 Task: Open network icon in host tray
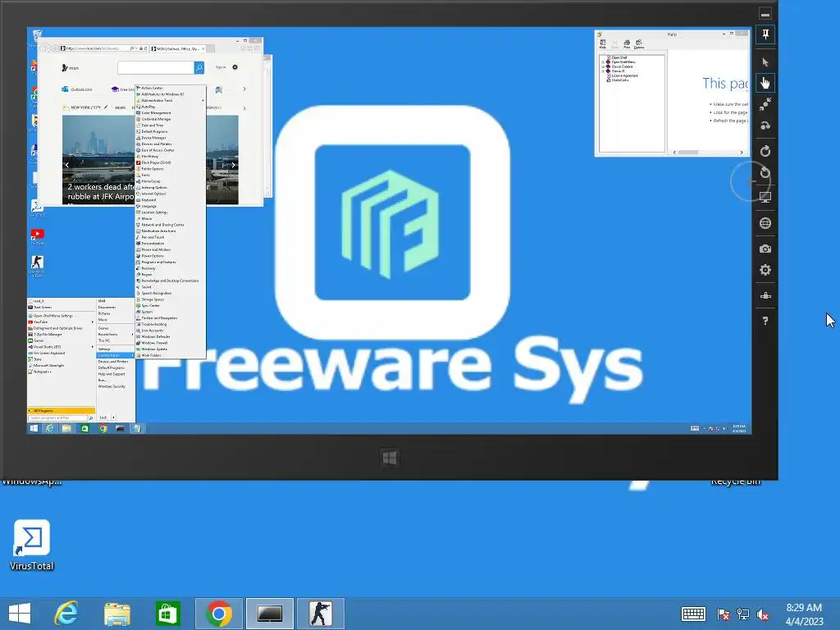point(743,614)
